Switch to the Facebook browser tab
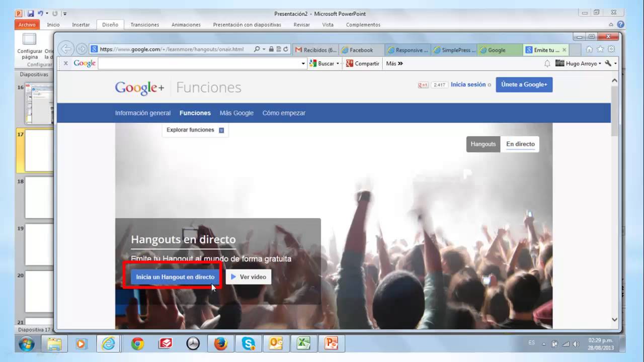Viewport: 644px width, 362px height. pyautogui.click(x=361, y=50)
